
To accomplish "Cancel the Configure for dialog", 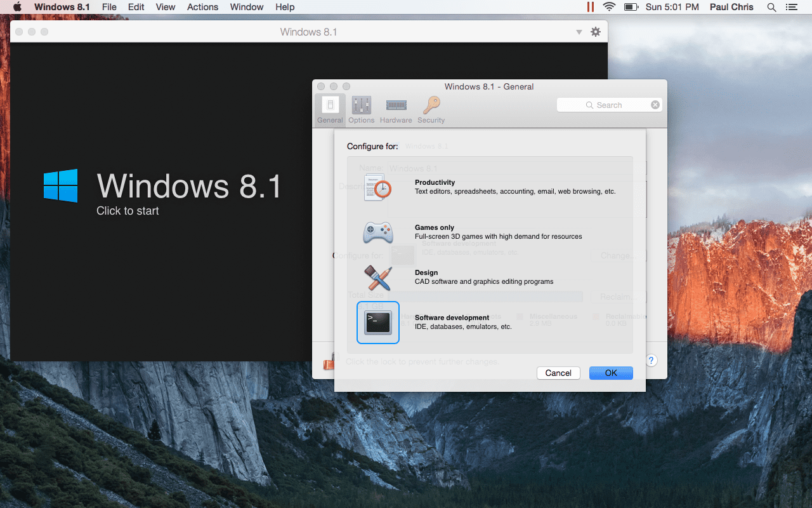I will [558, 373].
